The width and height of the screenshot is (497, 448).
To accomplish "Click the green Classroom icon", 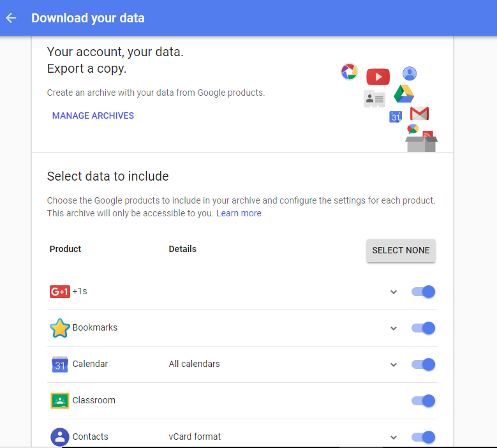I will (59, 400).
